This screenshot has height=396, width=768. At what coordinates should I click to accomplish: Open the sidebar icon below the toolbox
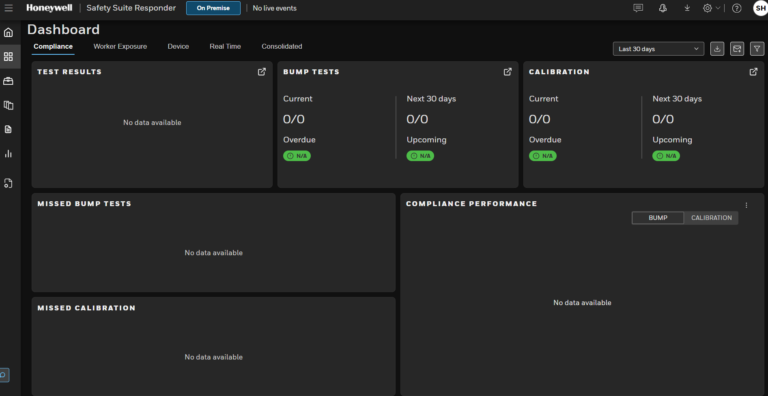[x=8, y=105]
